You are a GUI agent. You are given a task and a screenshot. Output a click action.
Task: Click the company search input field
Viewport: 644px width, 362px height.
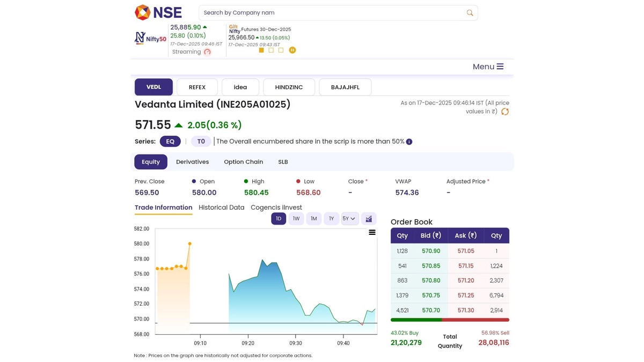coord(330,13)
